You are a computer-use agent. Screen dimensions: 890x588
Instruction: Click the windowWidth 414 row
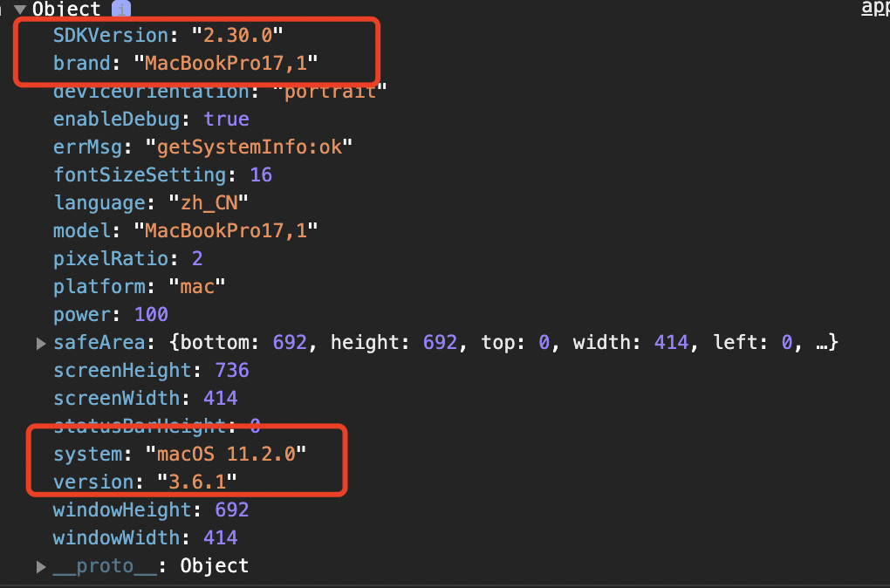(146, 537)
